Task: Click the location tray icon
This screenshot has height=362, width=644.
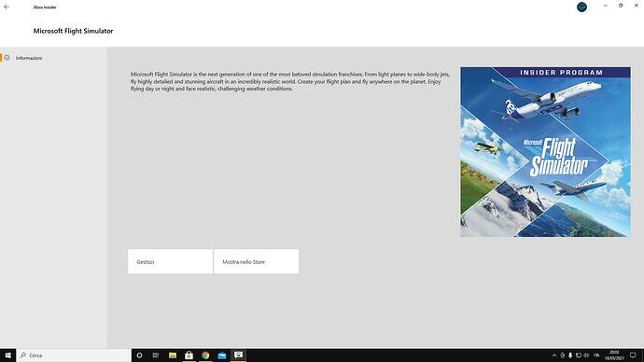Action: coord(562,355)
